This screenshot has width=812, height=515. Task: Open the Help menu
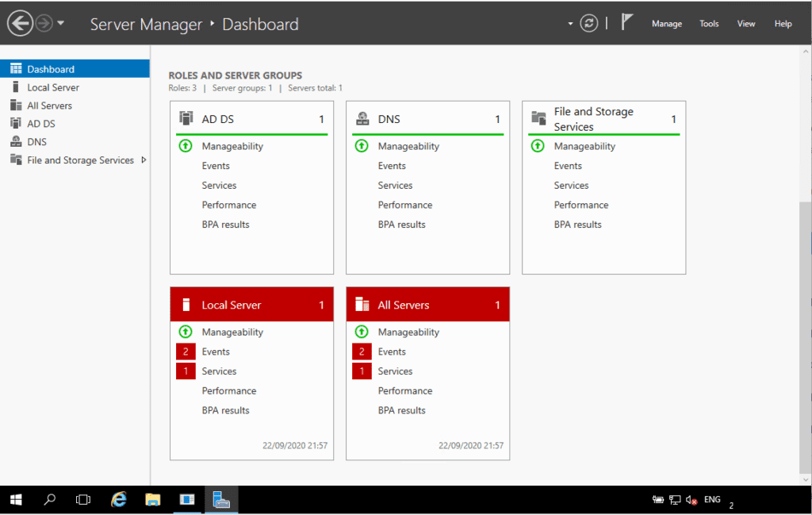pos(783,24)
